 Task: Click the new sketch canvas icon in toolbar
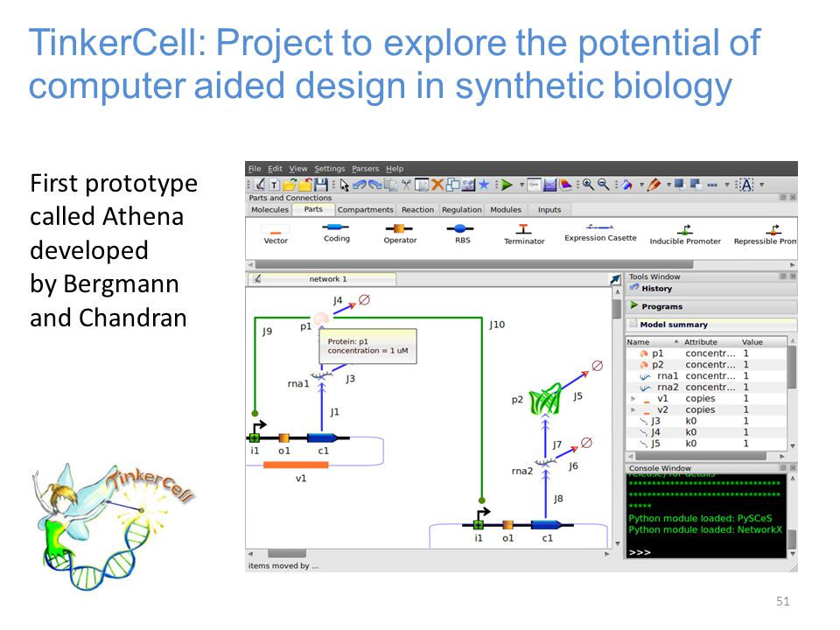[260, 185]
